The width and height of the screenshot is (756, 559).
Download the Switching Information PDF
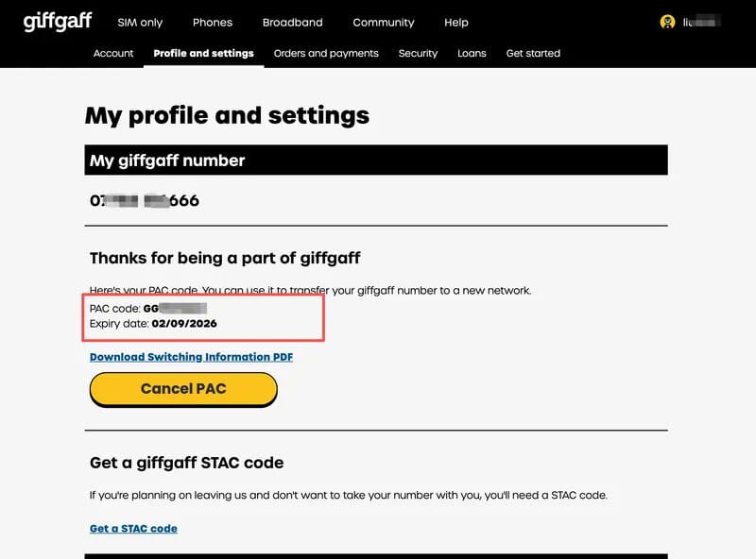191,357
